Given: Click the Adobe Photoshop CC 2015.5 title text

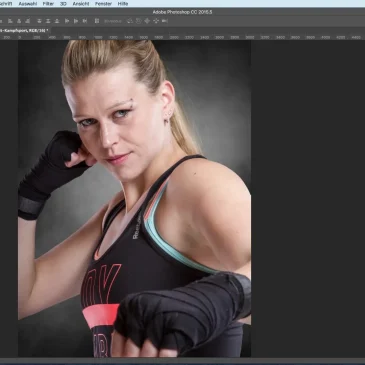Looking at the screenshot, I should [x=182, y=12].
